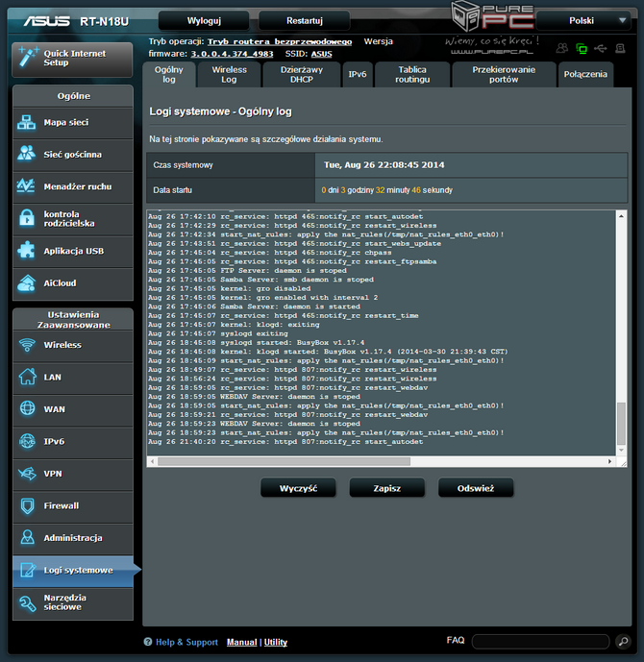The width and height of the screenshot is (644, 662).
Task: Click the Zapisz button
Action: click(386, 488)
